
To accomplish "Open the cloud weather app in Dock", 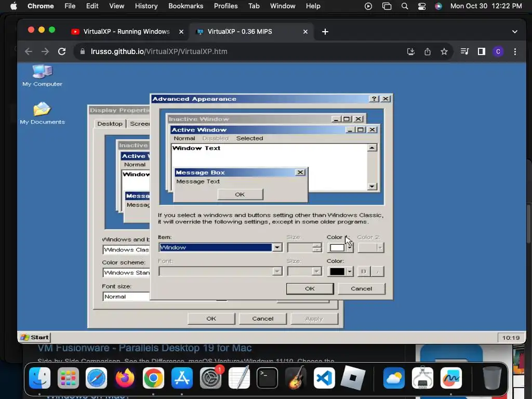I will [394, 378].
